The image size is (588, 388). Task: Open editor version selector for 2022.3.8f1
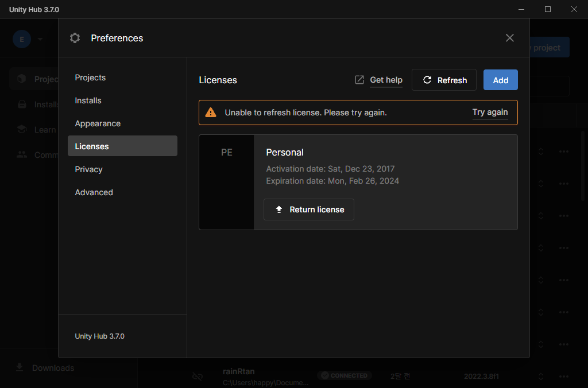541,377
